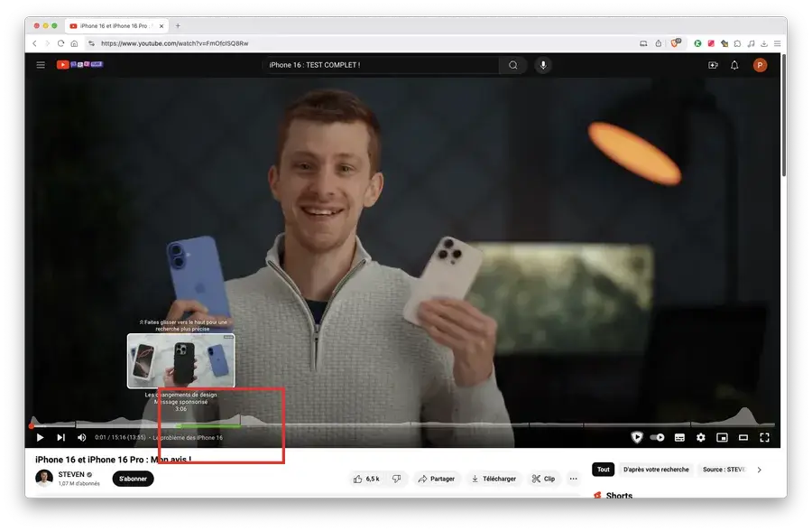This screenshot has width=812, height=531.
Task: Click the Partager share button
Action: coord(437,479)
